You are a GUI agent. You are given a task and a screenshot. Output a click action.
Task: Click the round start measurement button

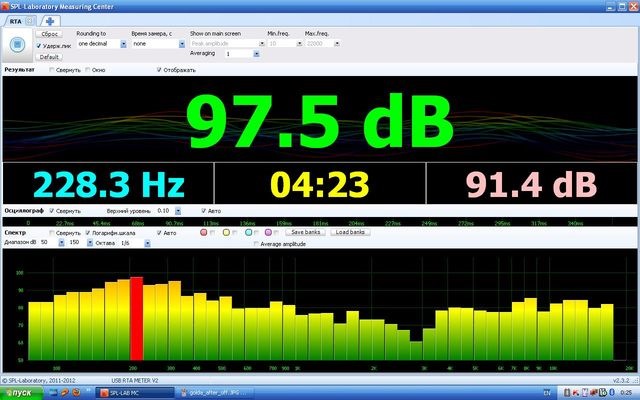(18, 44)
